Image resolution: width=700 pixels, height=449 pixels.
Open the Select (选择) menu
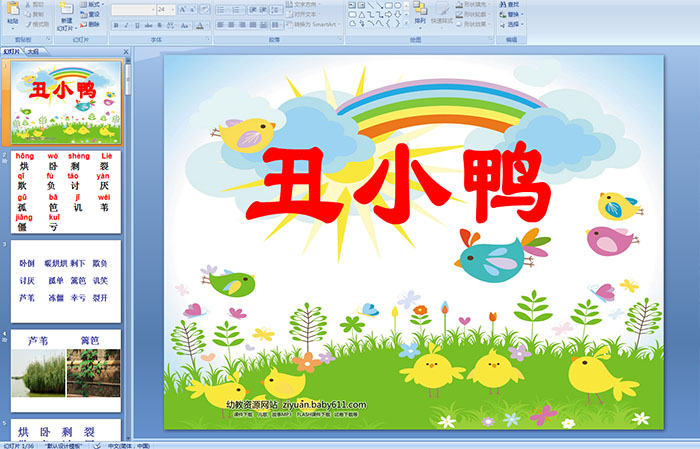coord(512,24)
